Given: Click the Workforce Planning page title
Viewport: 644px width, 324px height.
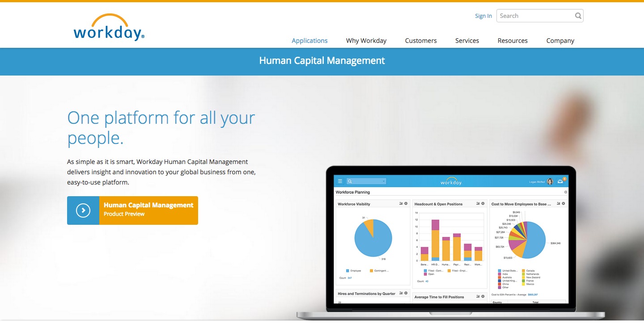Looking at the screenshot, I should [353, 192].
